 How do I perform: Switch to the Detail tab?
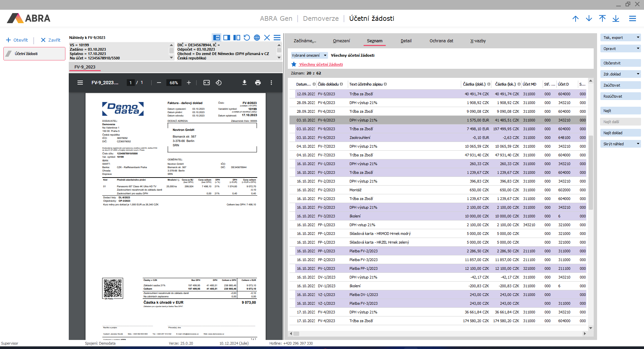pyautogui.click(x=406, y=41)
